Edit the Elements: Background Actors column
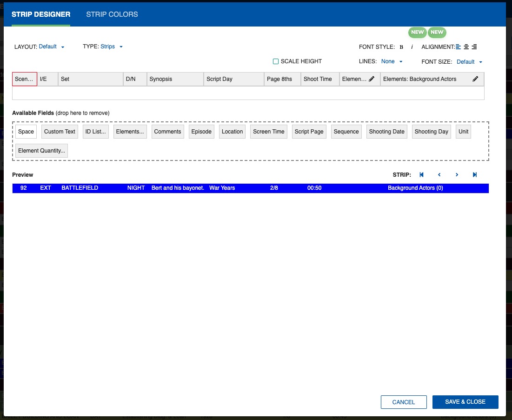512x420 pixels. tap(475, 79)
